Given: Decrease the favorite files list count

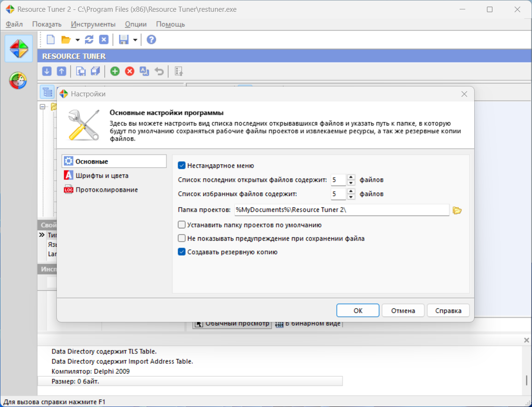Looking at the screenshot, I should [351, 197].
